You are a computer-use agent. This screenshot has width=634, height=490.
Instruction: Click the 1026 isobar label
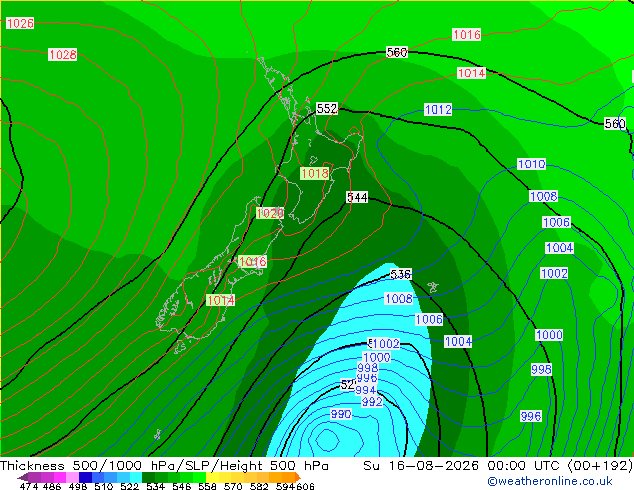20,23
